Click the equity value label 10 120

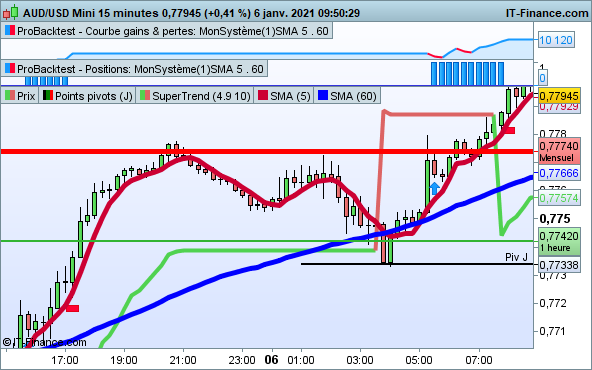click(x=556, y=40)
